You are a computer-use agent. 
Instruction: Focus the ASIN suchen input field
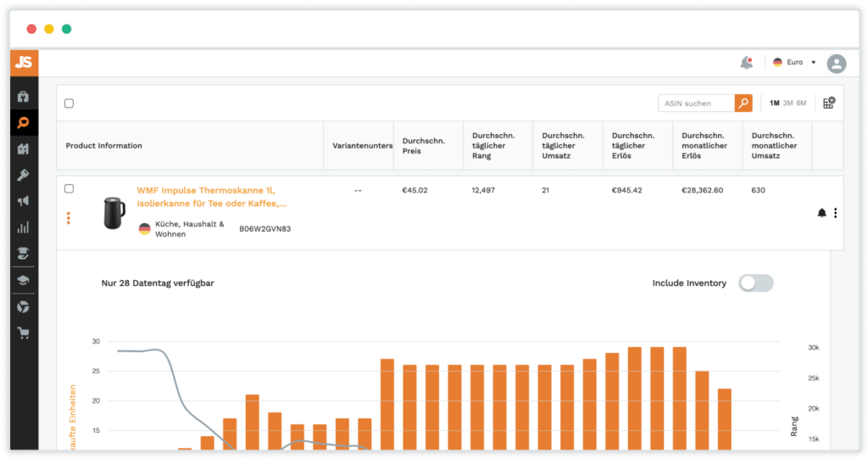coord(697,104)
